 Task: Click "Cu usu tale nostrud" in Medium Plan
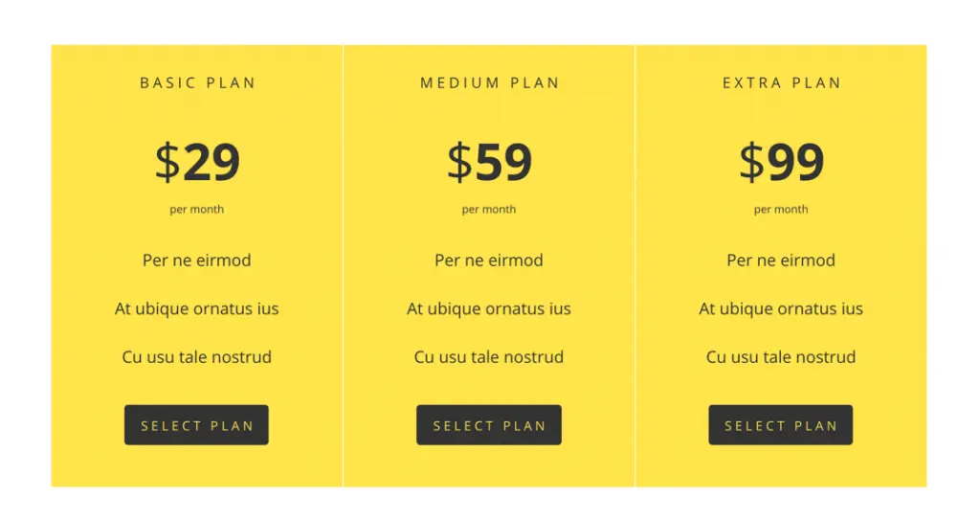click(489, 357)
